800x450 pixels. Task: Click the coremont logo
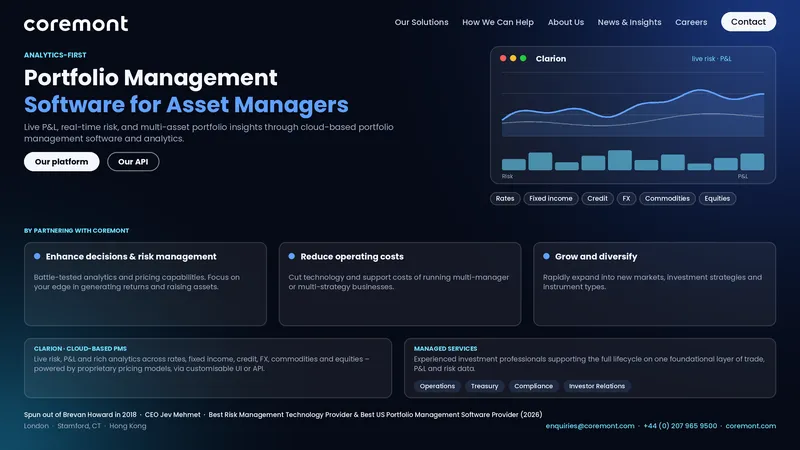click(x=76, y=23)
